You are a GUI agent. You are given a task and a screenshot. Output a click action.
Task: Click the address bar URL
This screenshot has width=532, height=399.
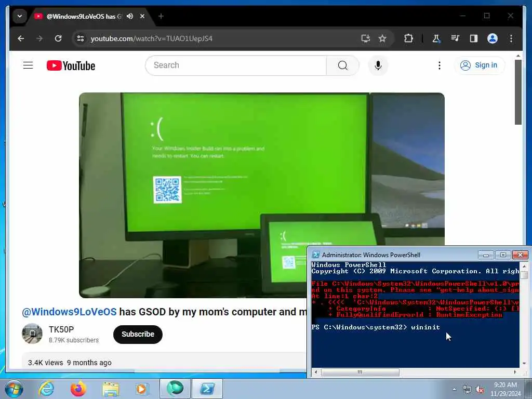pos(151,38)
